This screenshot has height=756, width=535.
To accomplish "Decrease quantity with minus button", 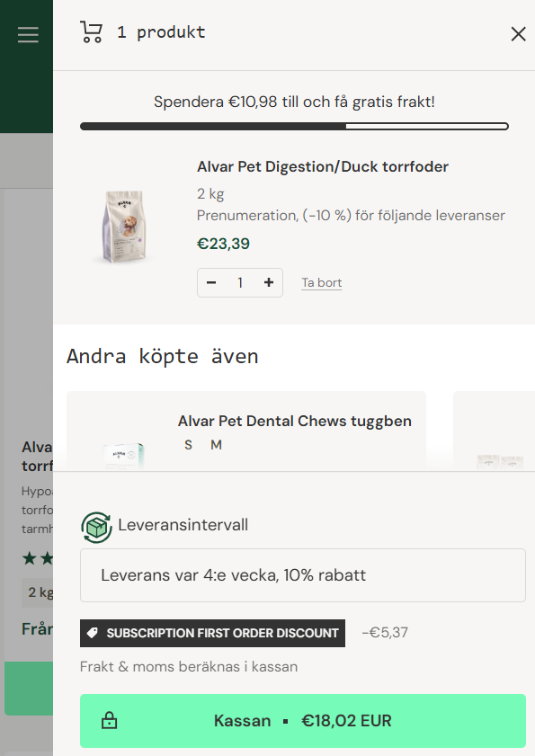I will (211, 282).
